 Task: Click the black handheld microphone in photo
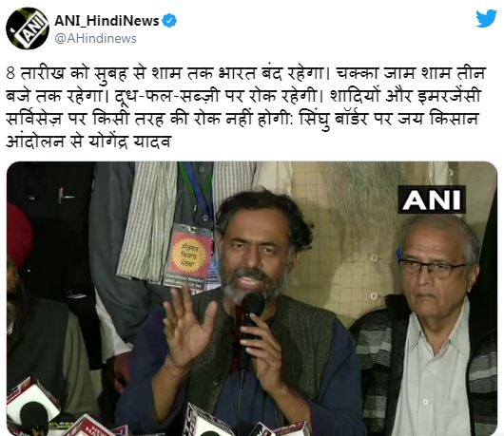(x=252, y=313)
